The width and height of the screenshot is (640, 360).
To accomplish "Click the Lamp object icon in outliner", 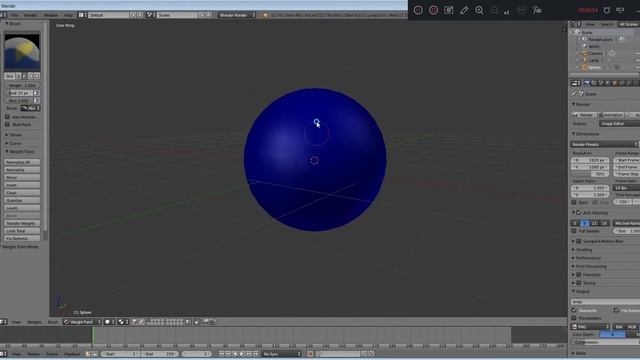I will (x=585, y=60).
